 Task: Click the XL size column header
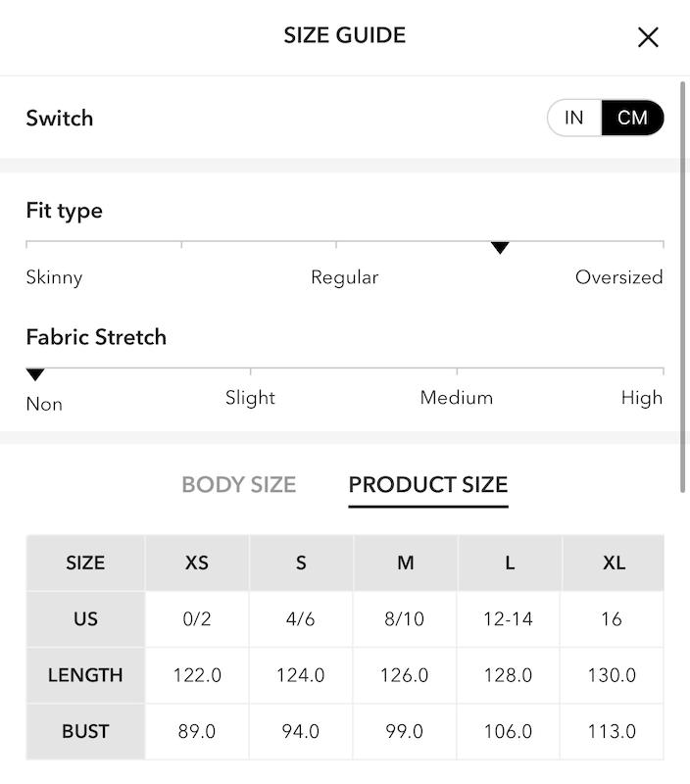614,563
